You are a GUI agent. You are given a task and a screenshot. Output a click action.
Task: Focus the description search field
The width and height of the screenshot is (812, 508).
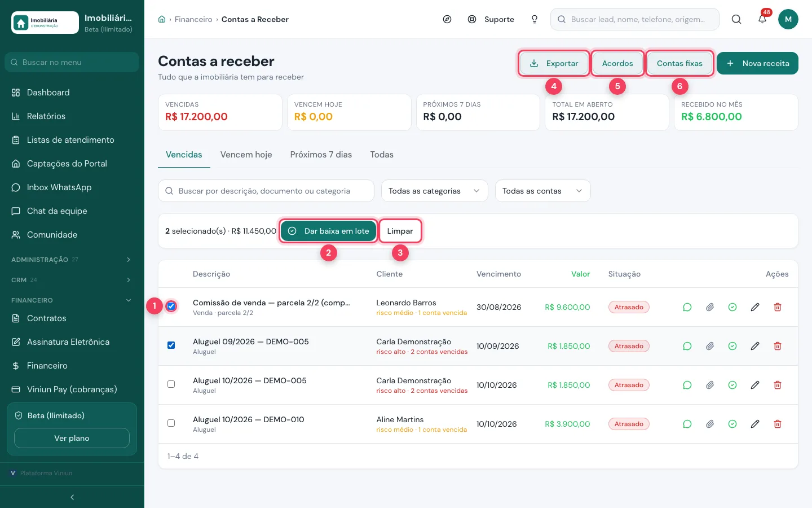tap(266, 191)
